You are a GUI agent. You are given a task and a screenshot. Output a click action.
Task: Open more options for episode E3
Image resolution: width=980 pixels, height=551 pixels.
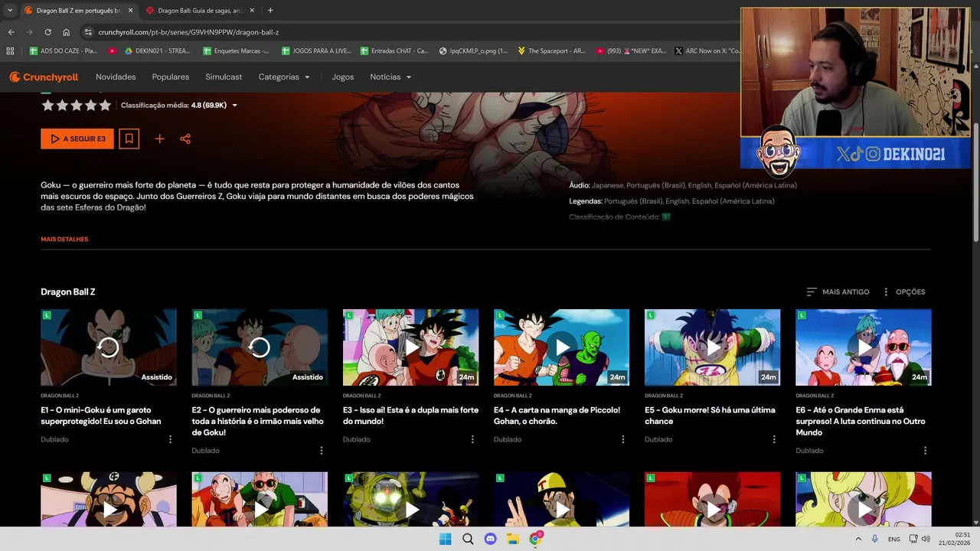(472, 439)
